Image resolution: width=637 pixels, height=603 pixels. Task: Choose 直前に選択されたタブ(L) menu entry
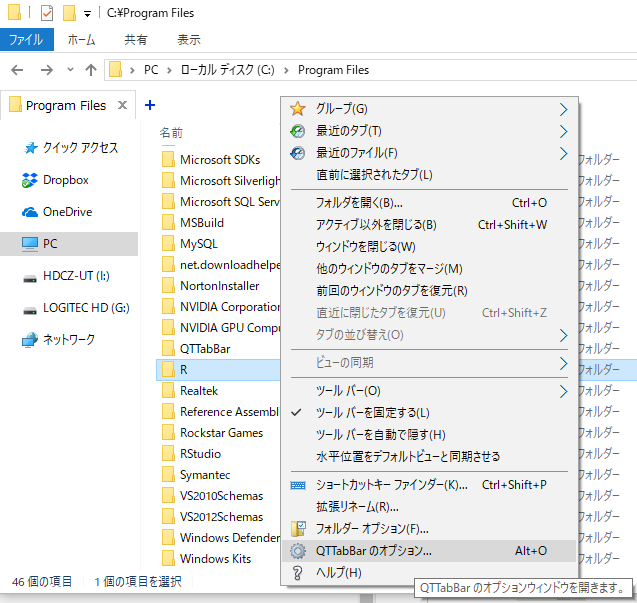[x=429, y=175]
